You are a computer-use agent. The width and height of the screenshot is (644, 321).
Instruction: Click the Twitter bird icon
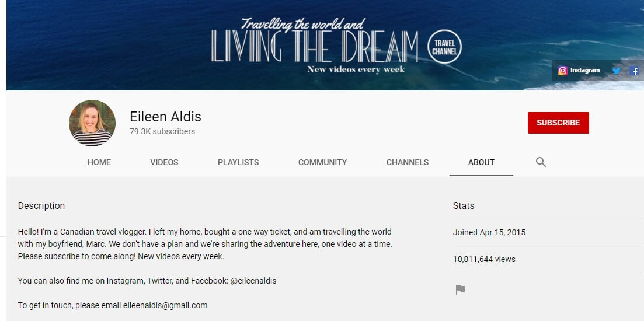[x=616, y=71]
